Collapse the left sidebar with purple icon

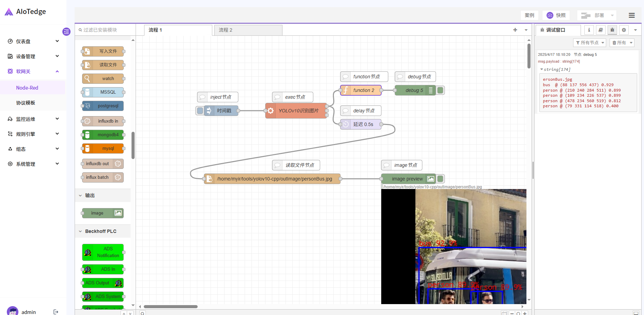(66, 32)
